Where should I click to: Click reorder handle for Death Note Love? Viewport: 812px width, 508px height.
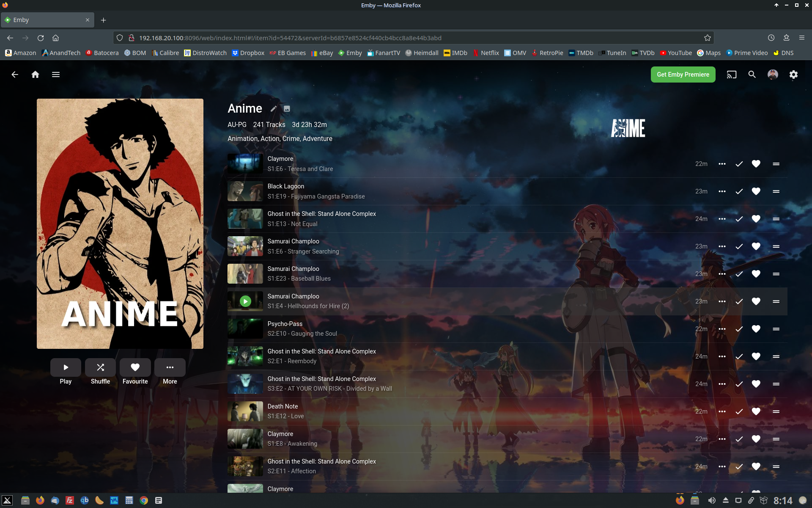coord(776,411)
